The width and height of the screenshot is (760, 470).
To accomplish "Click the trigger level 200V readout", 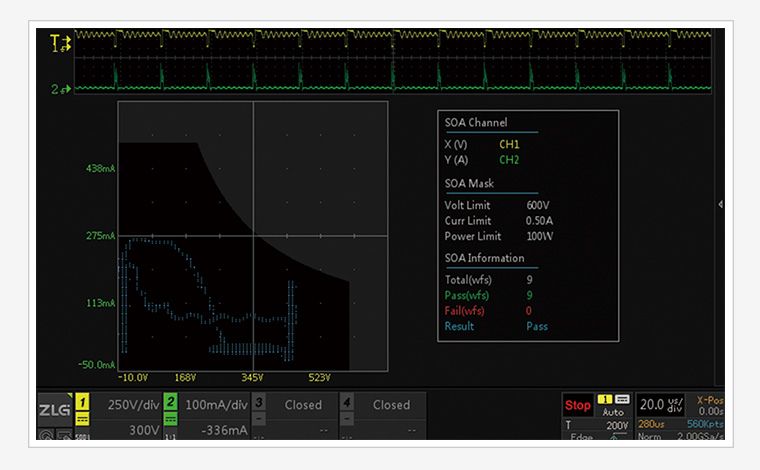I will coord(616,425).
